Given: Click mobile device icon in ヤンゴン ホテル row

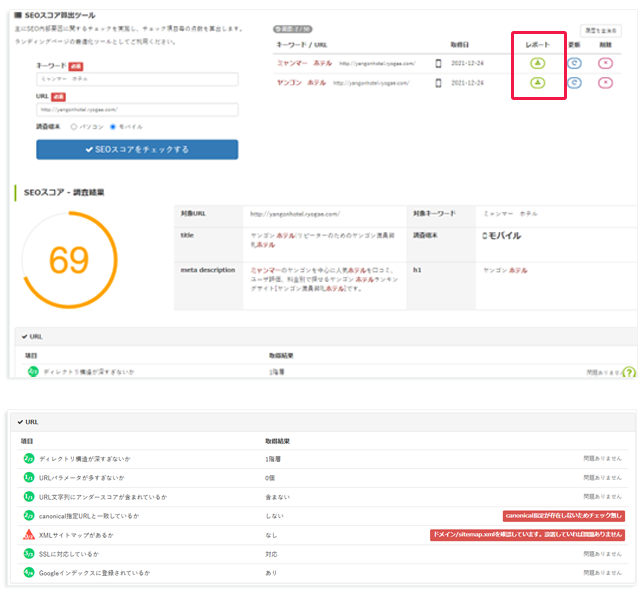Looking at the screenshot, I should [438, 83].
